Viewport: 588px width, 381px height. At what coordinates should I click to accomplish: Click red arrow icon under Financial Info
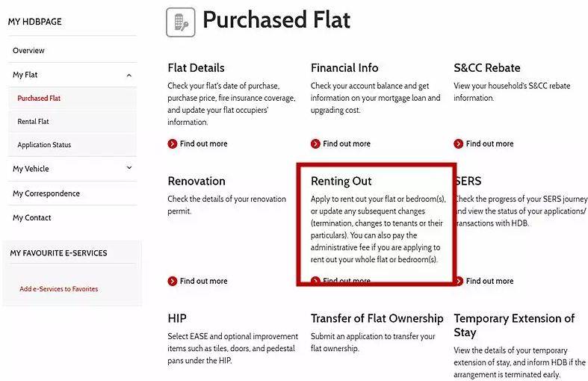click(x=316, y=143)
